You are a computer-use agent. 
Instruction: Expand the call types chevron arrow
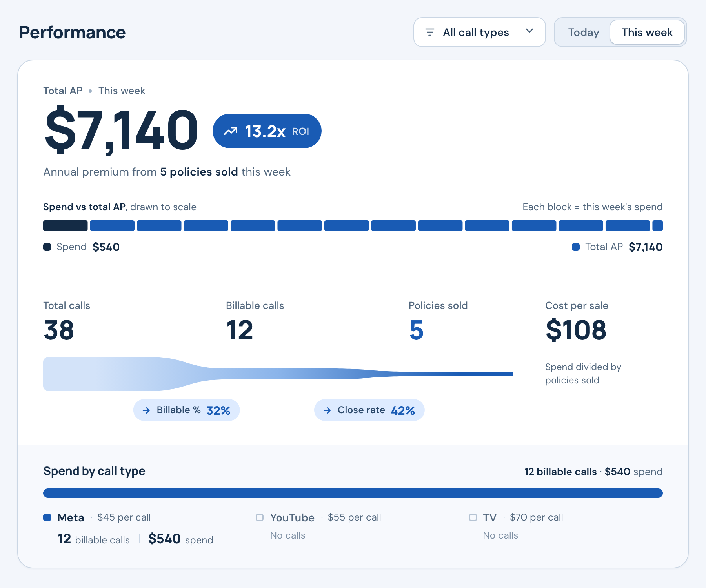coord(529,31)
